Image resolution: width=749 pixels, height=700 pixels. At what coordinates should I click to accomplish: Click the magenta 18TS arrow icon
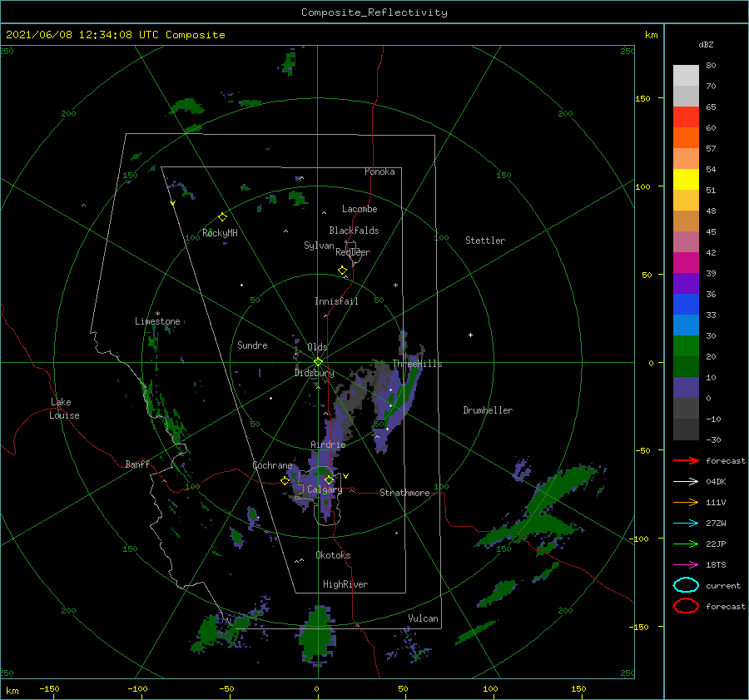point(686,565)
